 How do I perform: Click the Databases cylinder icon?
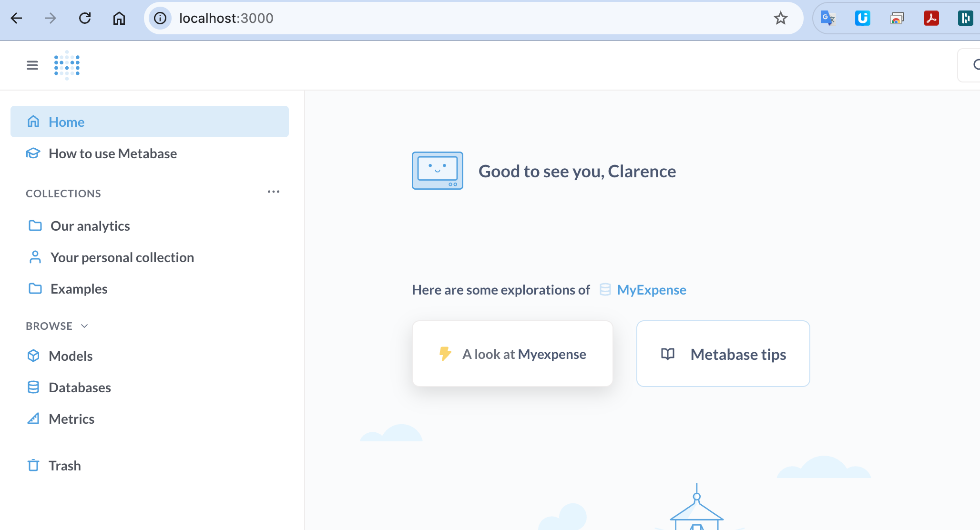[33, 387]
